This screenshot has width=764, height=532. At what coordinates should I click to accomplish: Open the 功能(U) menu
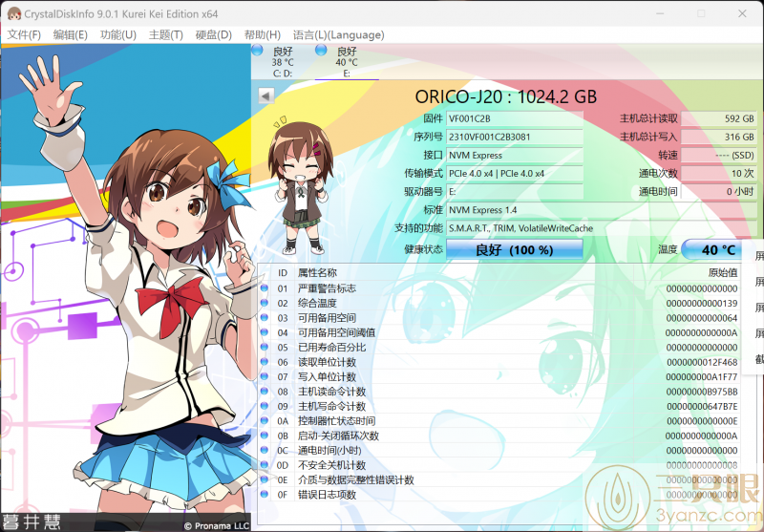tap(117, 35)
